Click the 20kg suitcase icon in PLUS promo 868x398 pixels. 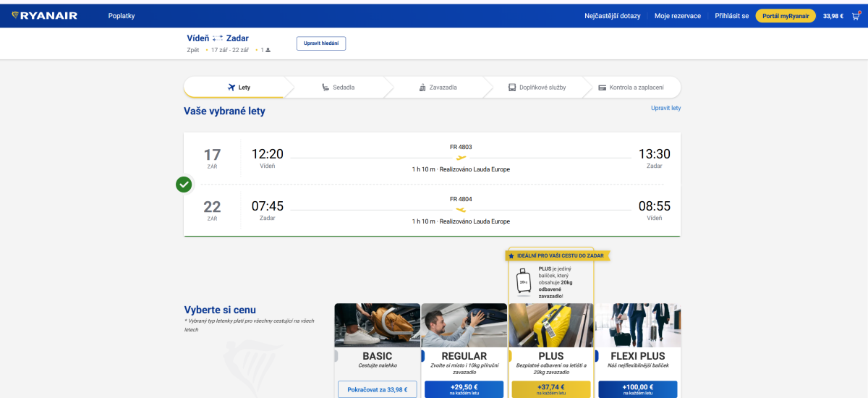click(x=522, y=281)
